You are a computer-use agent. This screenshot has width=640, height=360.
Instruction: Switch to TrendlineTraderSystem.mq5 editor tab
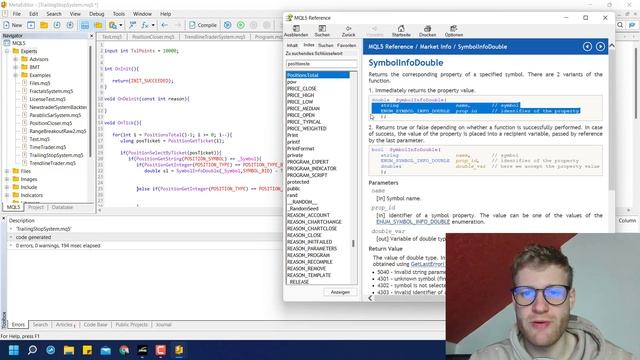(x=215, y=37)
